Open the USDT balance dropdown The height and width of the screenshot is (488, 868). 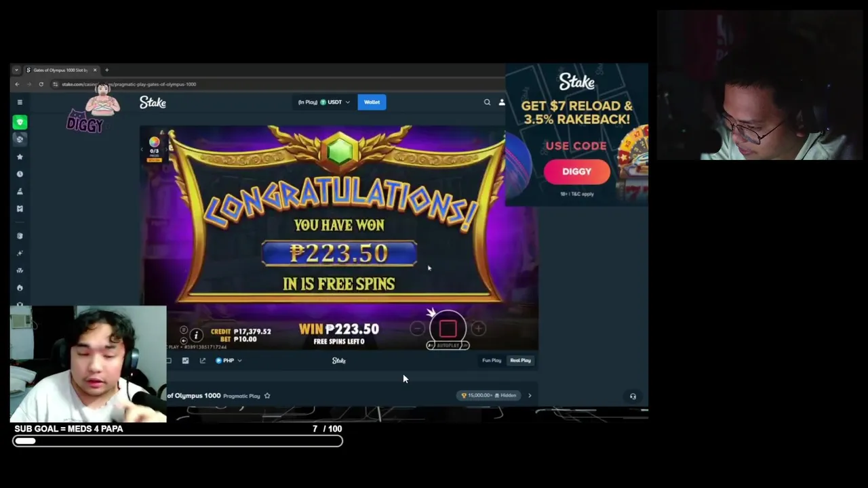pyautogui.click(x=324, y=102)
